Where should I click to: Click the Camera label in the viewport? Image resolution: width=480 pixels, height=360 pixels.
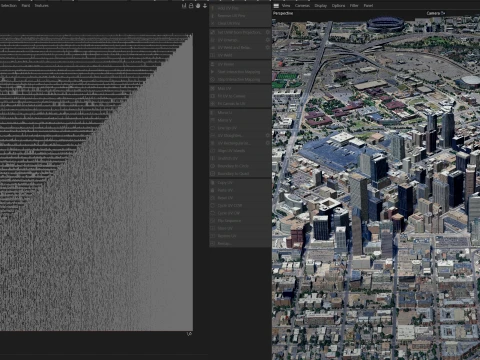(436, 13)
